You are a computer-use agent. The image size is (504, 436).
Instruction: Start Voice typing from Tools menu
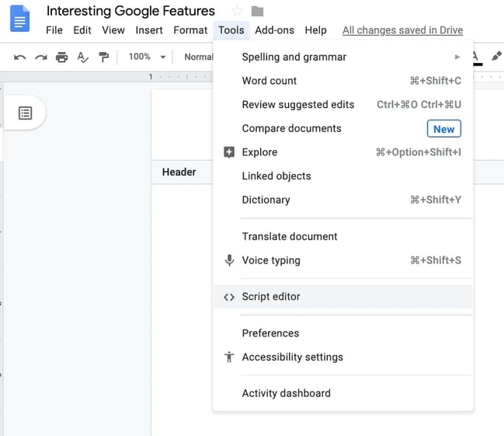tap(271, 260)
